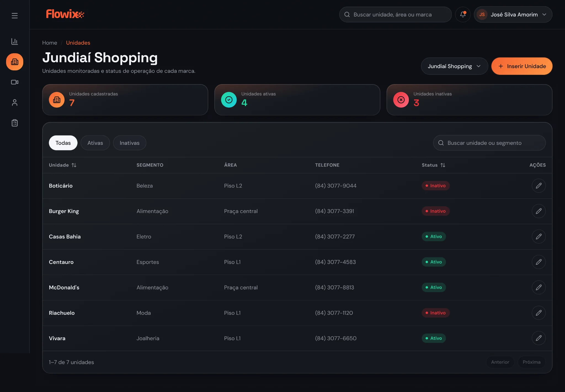Screen dimensions: 565x392
Task: Click phone number (84) 3077-3391
Action: click(335, 211)
